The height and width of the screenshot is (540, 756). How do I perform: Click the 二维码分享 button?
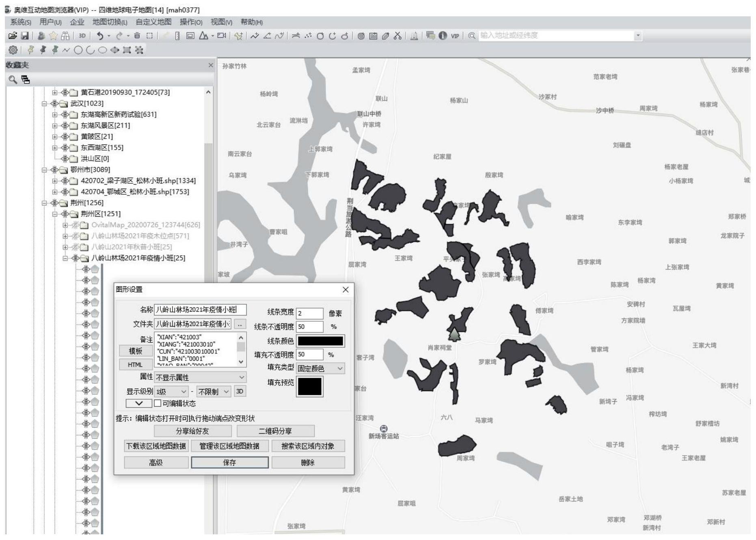(275, 431)
